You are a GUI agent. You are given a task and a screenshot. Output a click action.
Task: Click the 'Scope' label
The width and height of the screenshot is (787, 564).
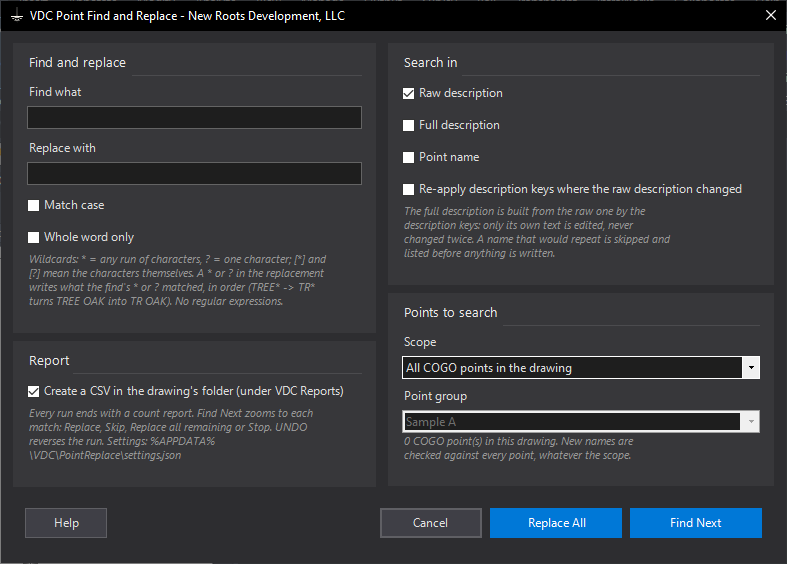420,342
